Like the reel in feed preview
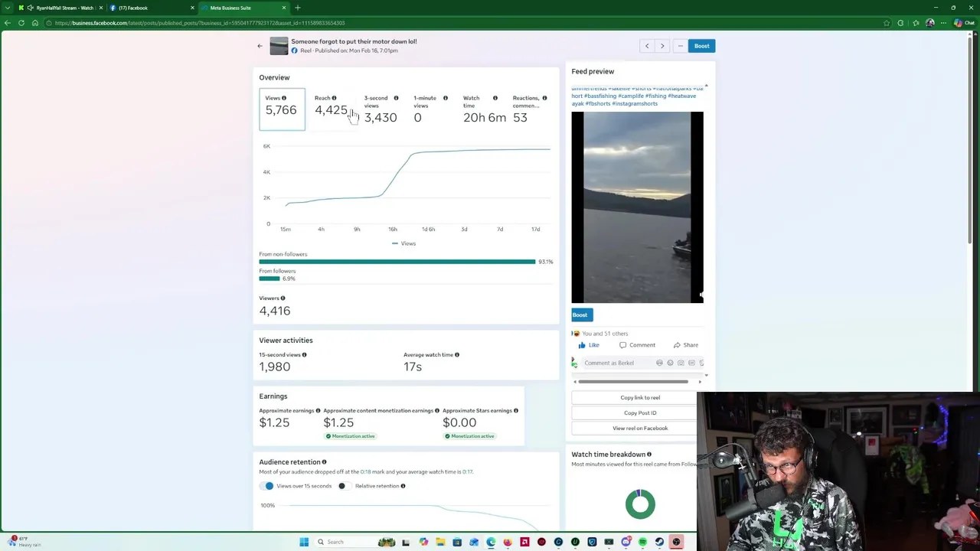 pyautogui.click(x=589, y=345)
